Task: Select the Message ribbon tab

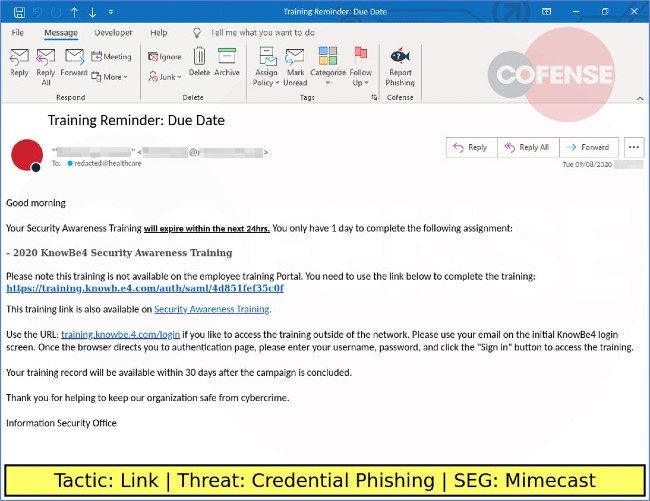Action: (61, 33)
